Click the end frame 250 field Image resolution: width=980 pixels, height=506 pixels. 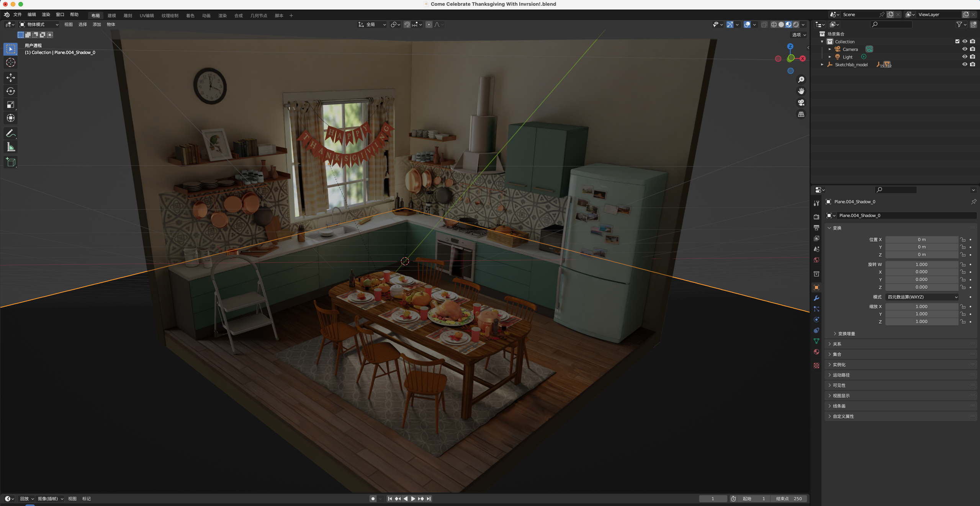click(789, 499)
